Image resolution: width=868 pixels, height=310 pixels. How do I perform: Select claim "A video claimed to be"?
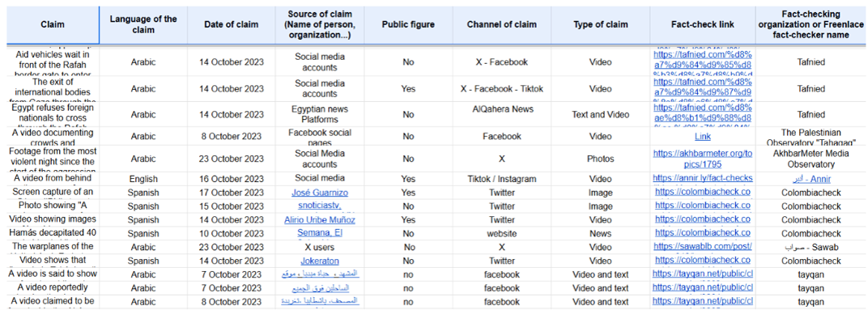point(53,302)
